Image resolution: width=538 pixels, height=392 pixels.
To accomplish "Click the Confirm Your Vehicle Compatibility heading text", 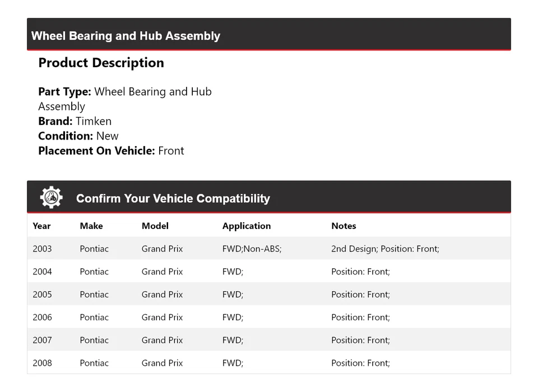I will (x=173, y=198).
